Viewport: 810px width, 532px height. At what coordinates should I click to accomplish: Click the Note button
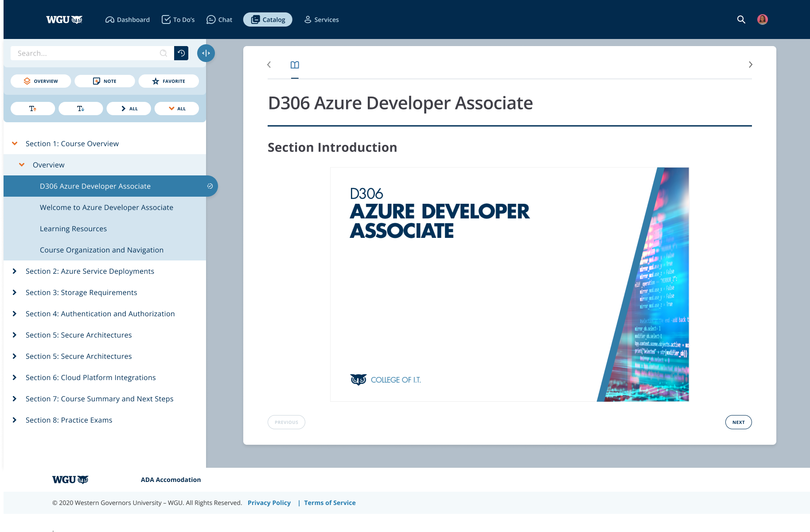(x=105, y=81)
